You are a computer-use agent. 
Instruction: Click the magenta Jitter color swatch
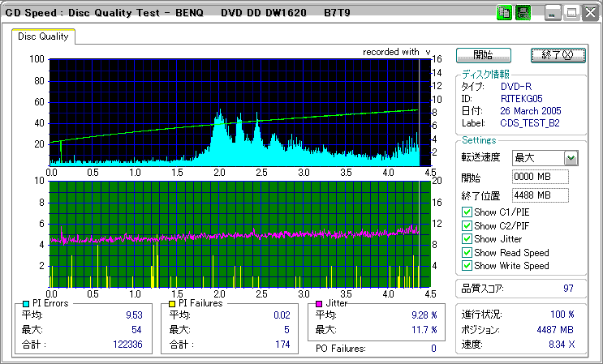coord(319,304)
